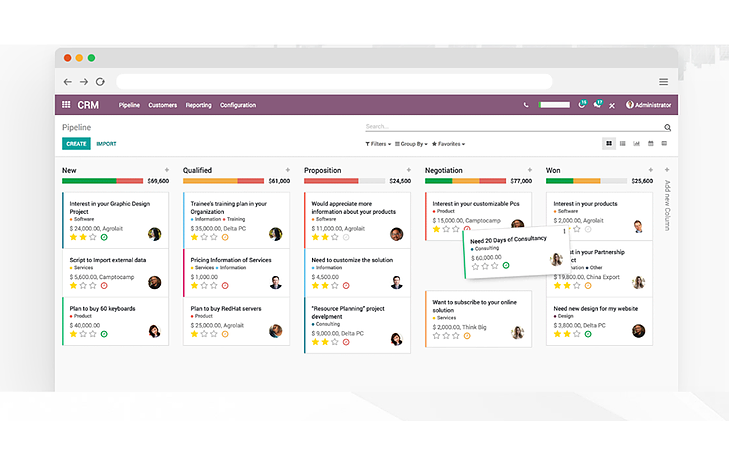Image resolution: width=729 pixels, height=460 pixels.
Task: Click the CREATE button
Action: 76,144
